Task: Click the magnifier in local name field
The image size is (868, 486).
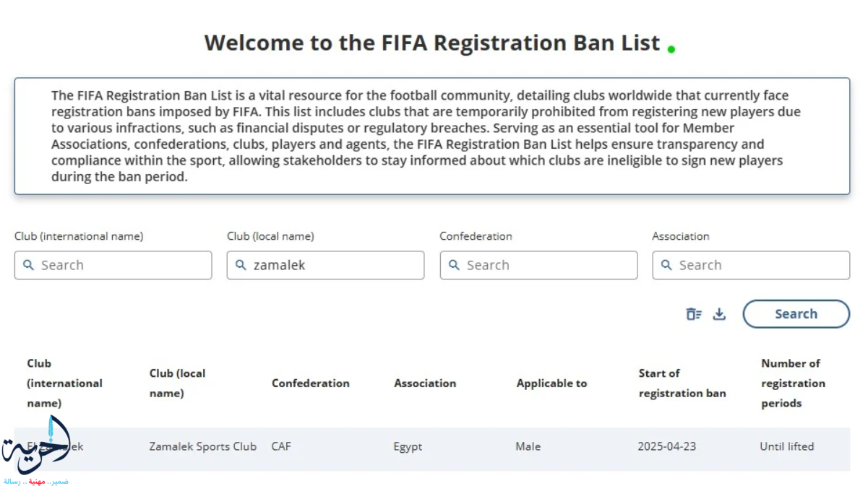Action: click(241, 265)
